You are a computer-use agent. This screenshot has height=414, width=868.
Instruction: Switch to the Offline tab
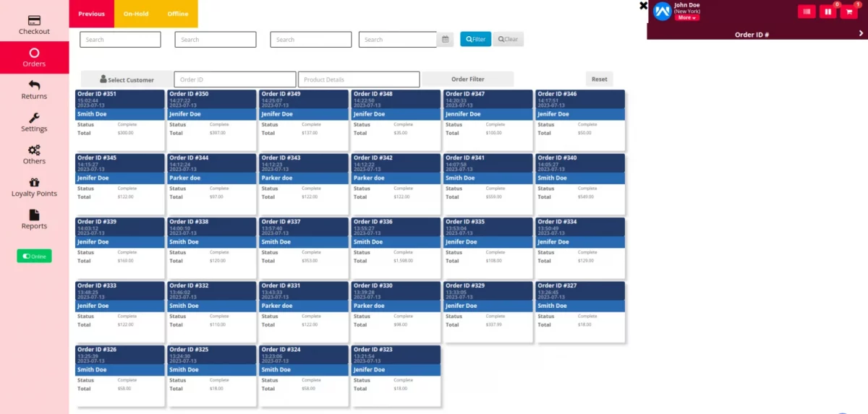(178, 14)
